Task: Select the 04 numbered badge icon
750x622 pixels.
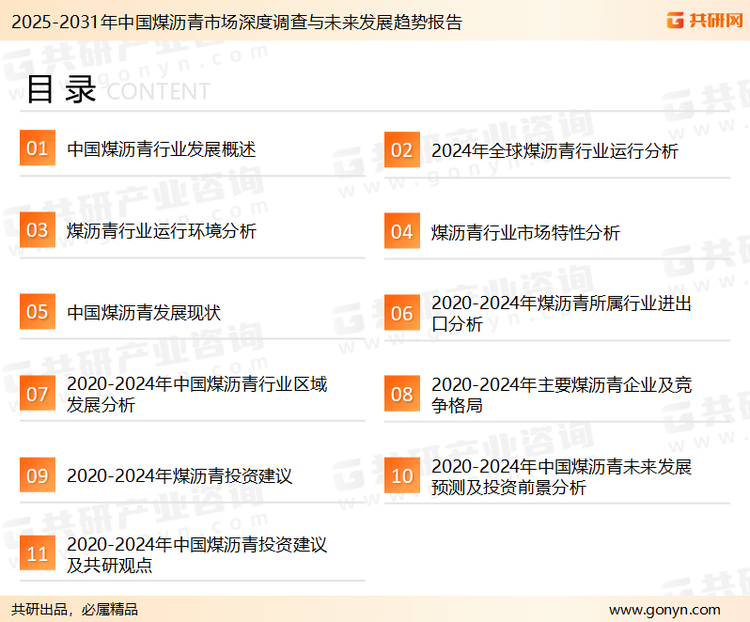Action: coord(401,232)
